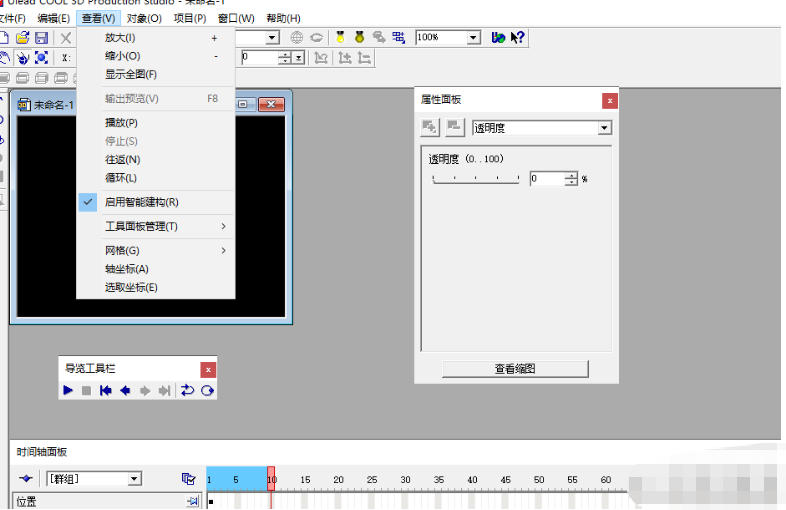
Task: Jump to first frame in navigation toolbar
Action: pos(105,390)
